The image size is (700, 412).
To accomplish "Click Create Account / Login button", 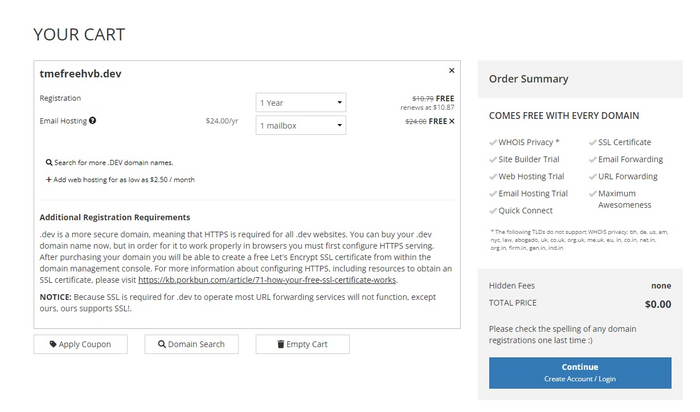I will click(x=580, y=373).
